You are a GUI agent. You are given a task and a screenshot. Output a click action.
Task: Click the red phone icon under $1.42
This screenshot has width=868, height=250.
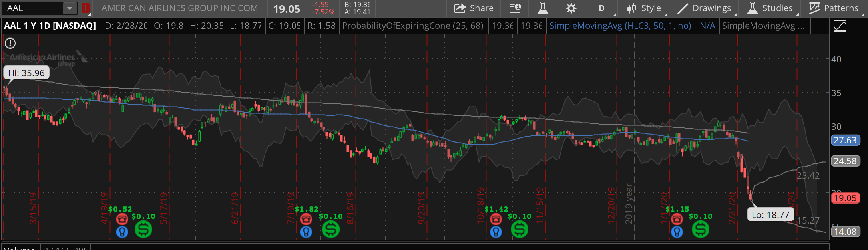pyautogui.click(x=496, y=219)
